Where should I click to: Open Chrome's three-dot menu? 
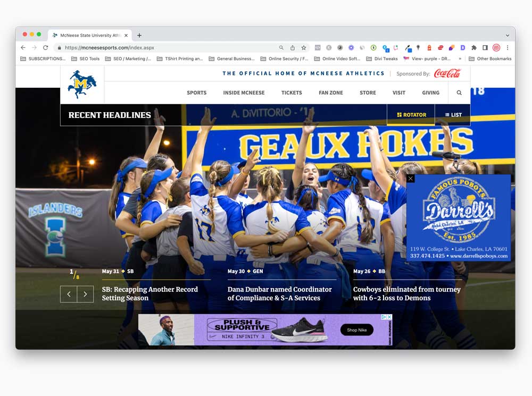(x=508, y=48)
